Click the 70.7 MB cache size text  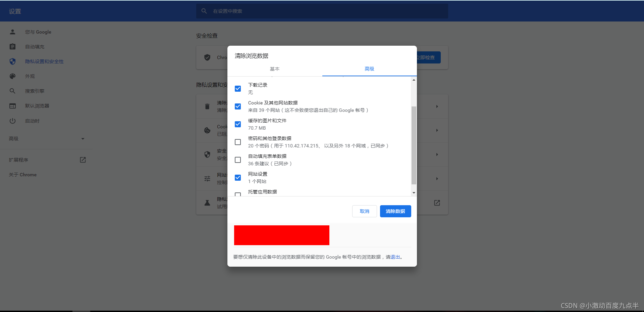point(257,128)
